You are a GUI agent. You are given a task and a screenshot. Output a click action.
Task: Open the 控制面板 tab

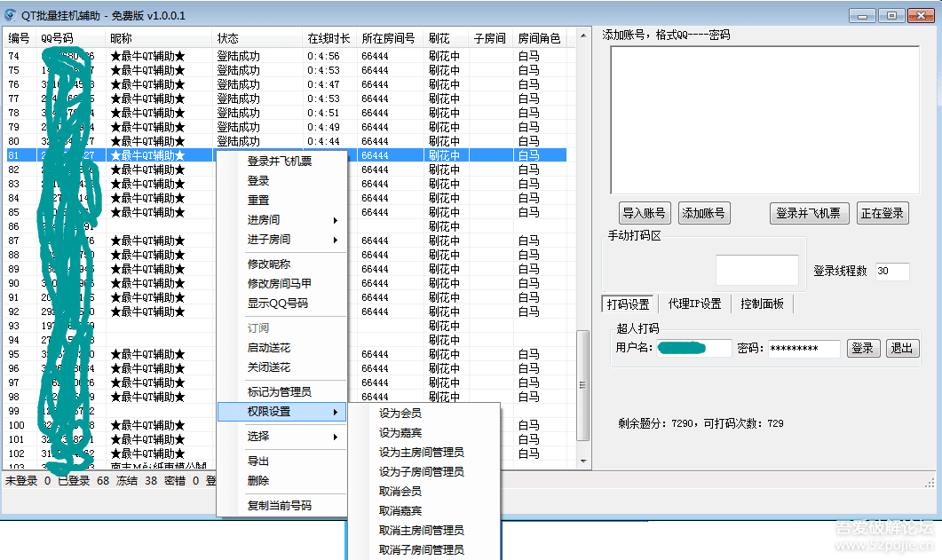pyautogui.click(x=763, y=304)
